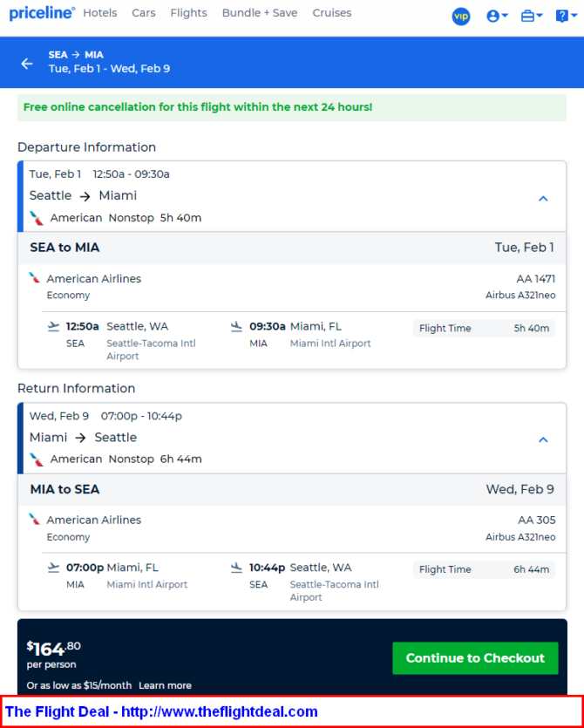The width and height of the screenshot is (584, 728).
Task: Open the Hotels tab
Action: pos(100,13)
